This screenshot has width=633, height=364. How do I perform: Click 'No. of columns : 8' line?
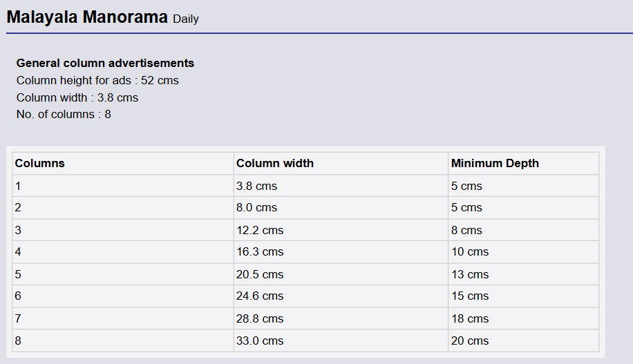[64, 115]
